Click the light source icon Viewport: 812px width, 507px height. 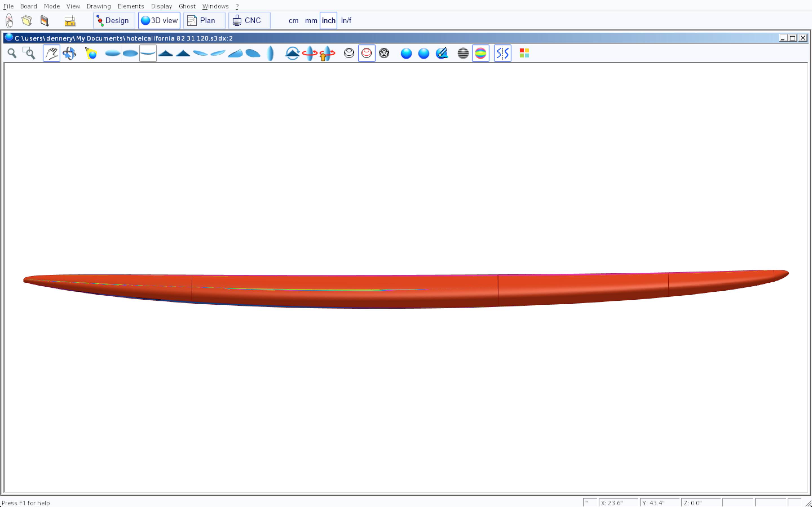click(91, 53)
